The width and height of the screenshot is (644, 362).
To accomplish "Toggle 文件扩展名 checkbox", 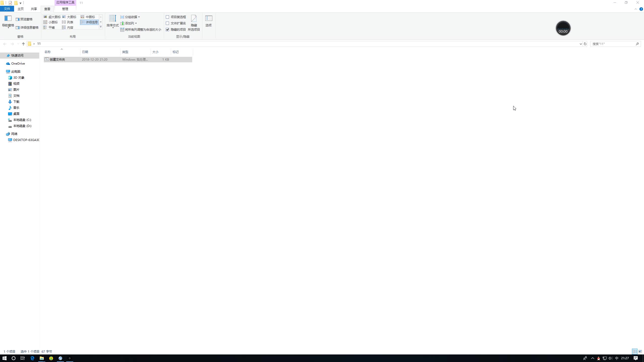I will (x=168, y=23).
